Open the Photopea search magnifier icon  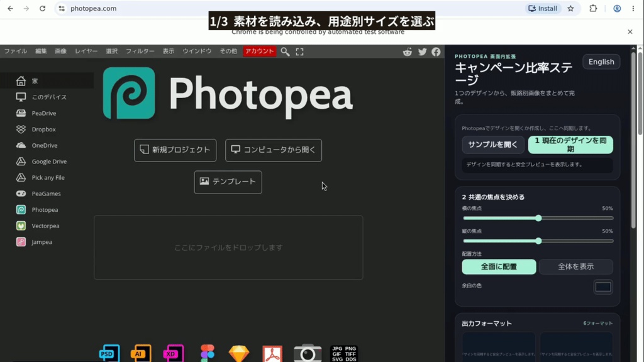click(285, 52)
